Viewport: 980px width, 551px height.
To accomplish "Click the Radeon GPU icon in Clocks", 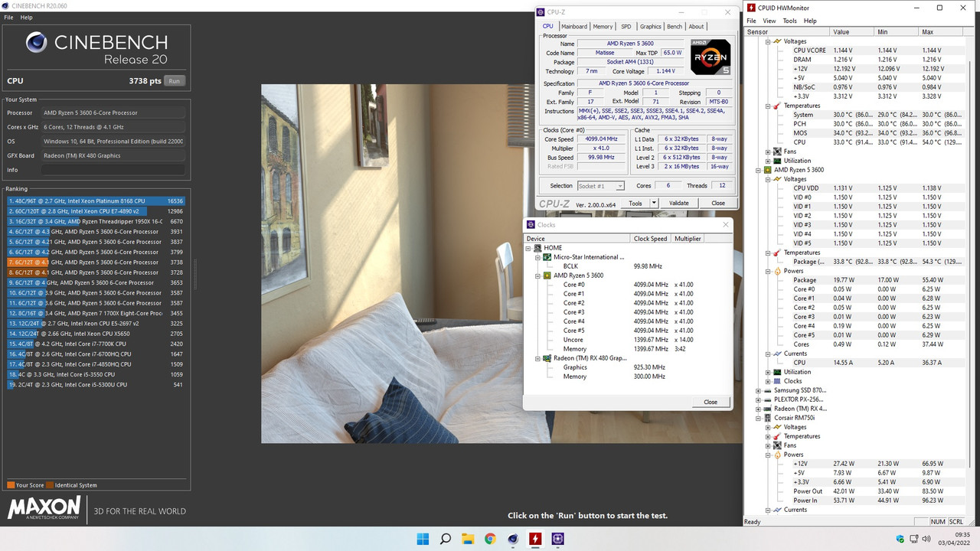I will 547,358.
